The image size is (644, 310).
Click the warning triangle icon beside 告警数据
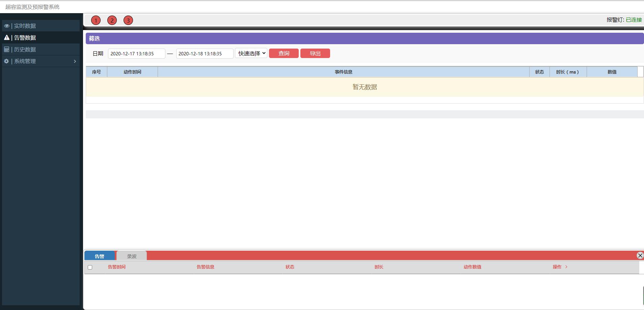coord(6,37)
